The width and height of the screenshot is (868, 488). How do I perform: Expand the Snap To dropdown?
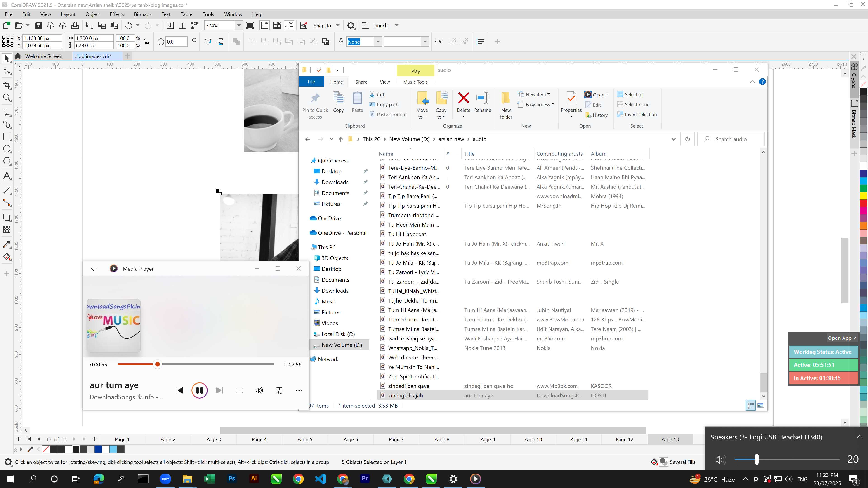[338, 25]
